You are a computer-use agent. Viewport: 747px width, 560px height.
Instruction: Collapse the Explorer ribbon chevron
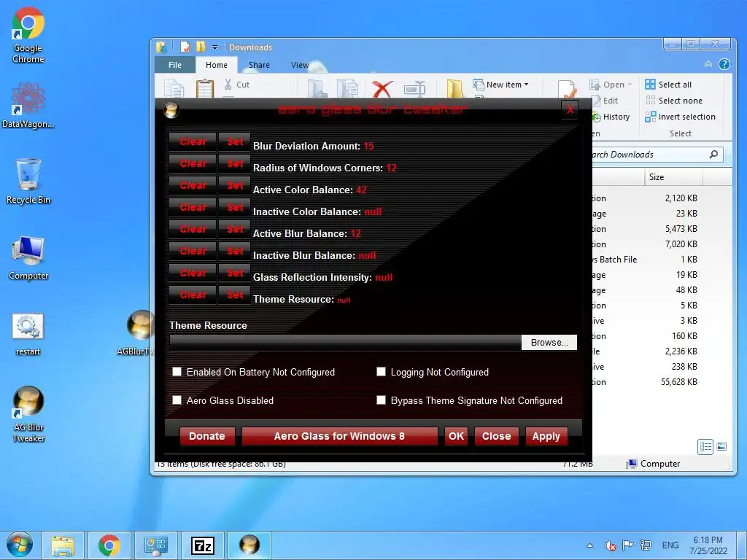click(708, 64)
